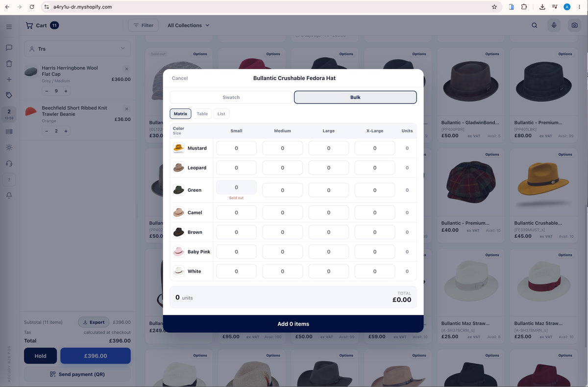This screenshot has width=588, height=387.
Task: Switch to the Swatch tab
Action: click(231, 97)
